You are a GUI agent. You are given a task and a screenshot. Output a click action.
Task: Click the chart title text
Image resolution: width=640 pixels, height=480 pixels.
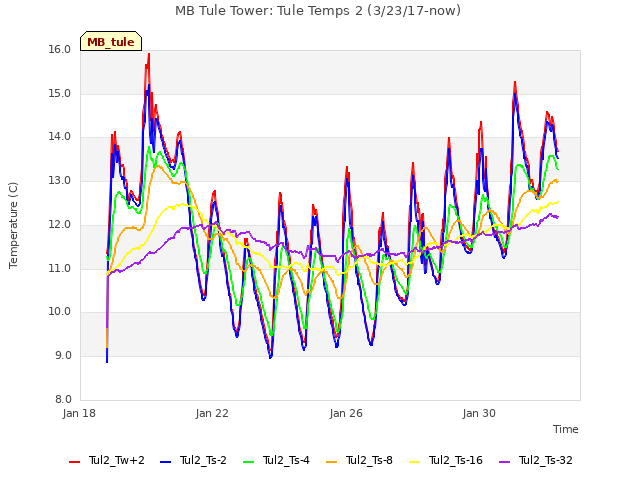pyautogui.click(x=318, y=11)
